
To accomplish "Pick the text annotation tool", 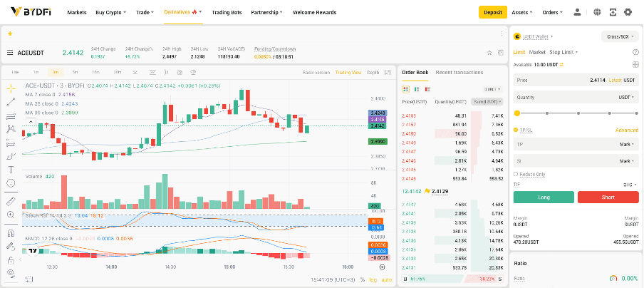I will point(11,169).
